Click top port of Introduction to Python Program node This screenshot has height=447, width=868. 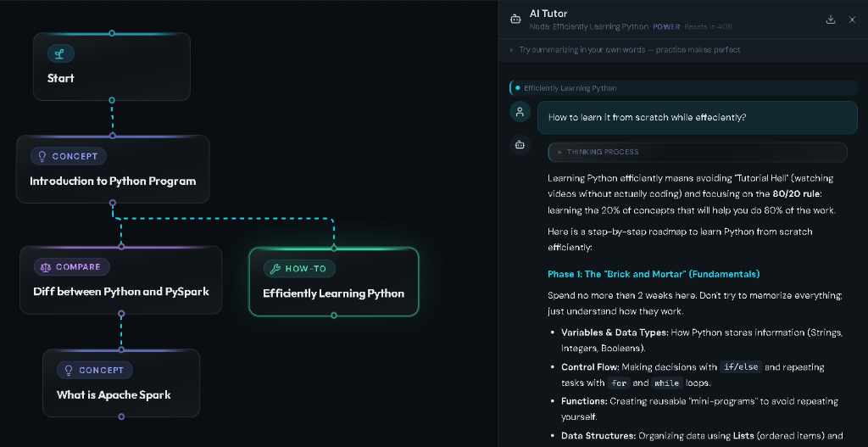[x=113, y=135]
